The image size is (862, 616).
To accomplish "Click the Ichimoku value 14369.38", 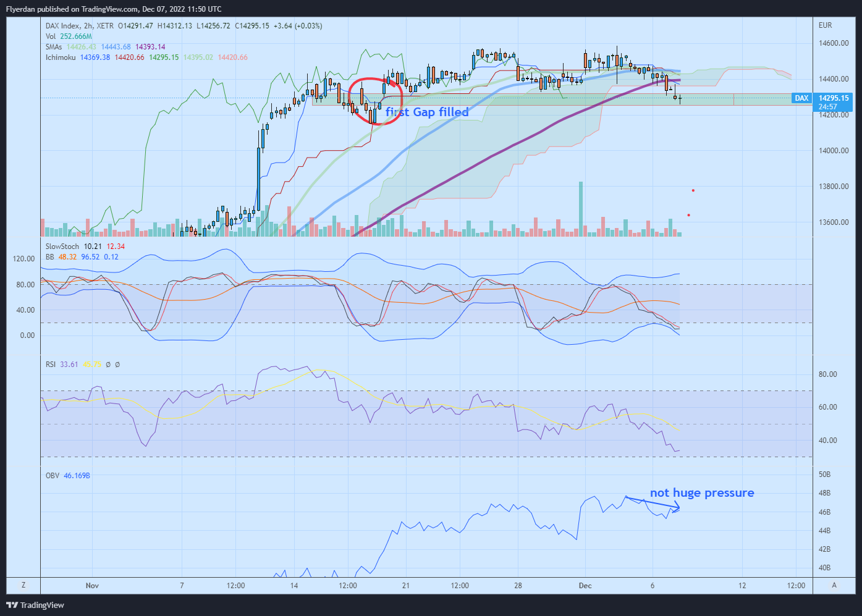I will coord(95,57).
